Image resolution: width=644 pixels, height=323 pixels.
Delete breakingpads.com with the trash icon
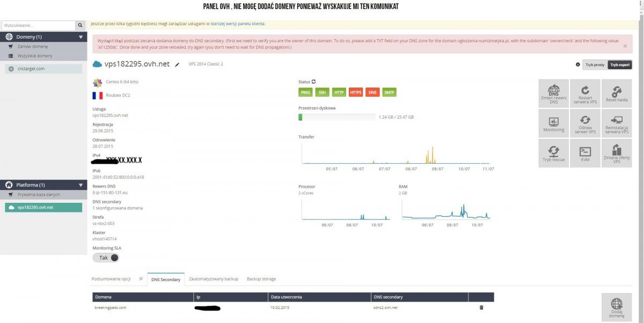tap(481, 307)
